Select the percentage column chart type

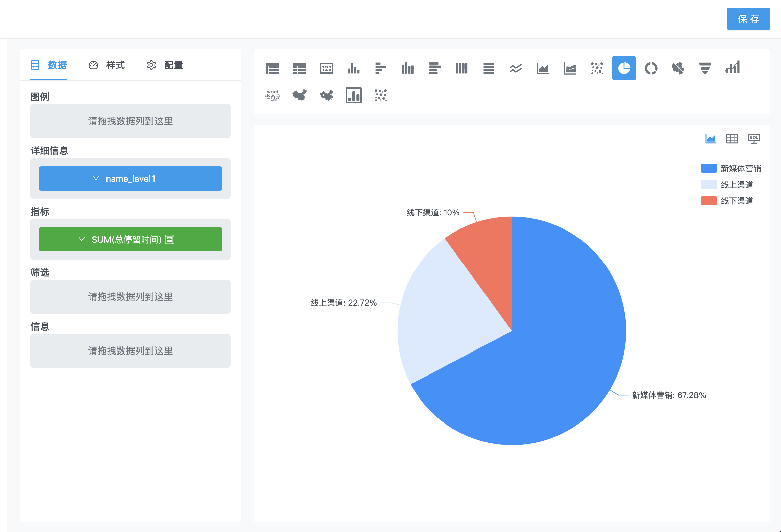point(461,68)
